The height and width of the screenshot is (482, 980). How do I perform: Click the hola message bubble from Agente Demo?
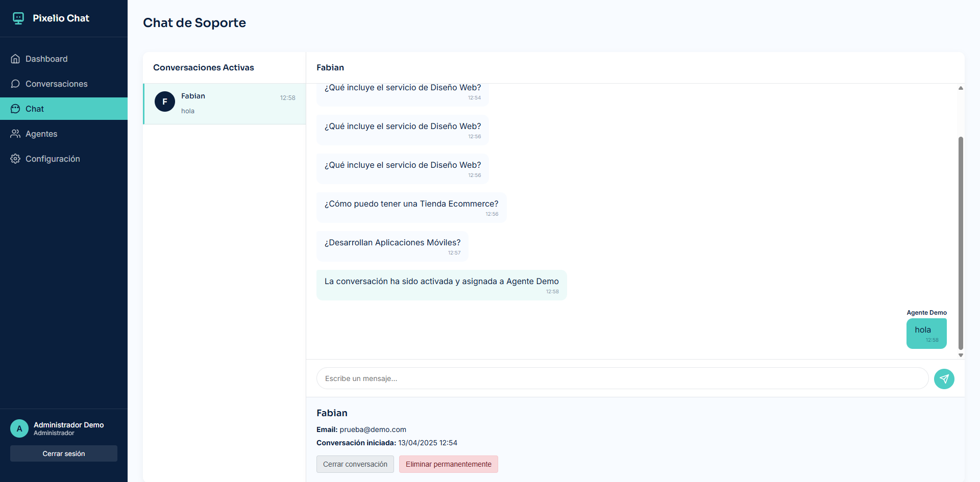coord(926,334)
